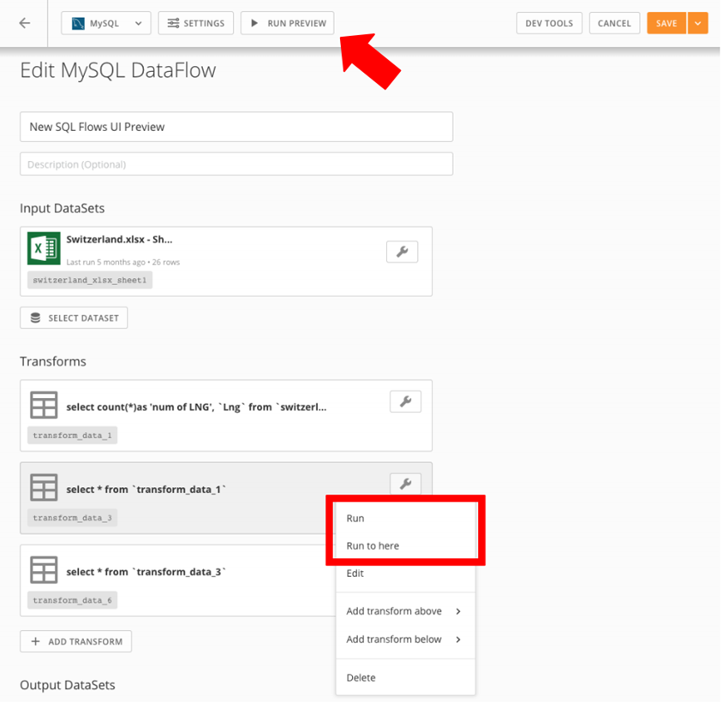Click the table icon of transform_data_3
Screen dimensions: 728x702
[x=44, y=487]
